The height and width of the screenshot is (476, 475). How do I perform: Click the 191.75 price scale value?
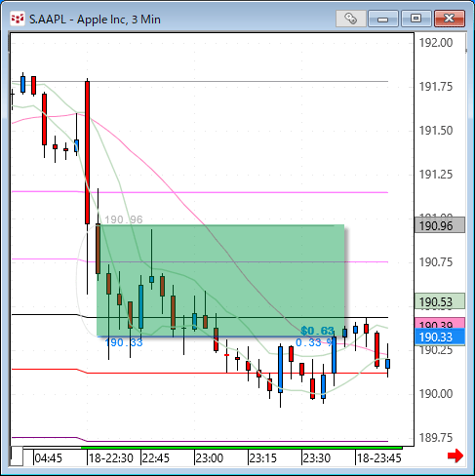(436, 87)
